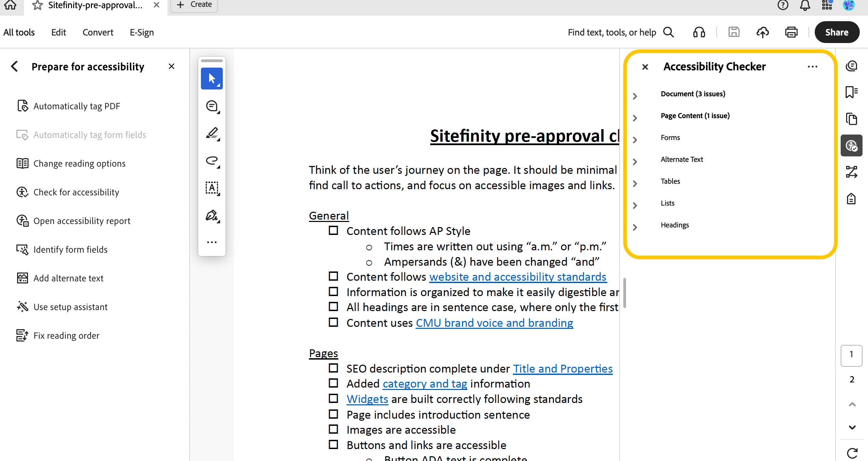This screenshot has height=461, width=868.
Task: Open Title and Properties link
Action: [x=563, y=369]
